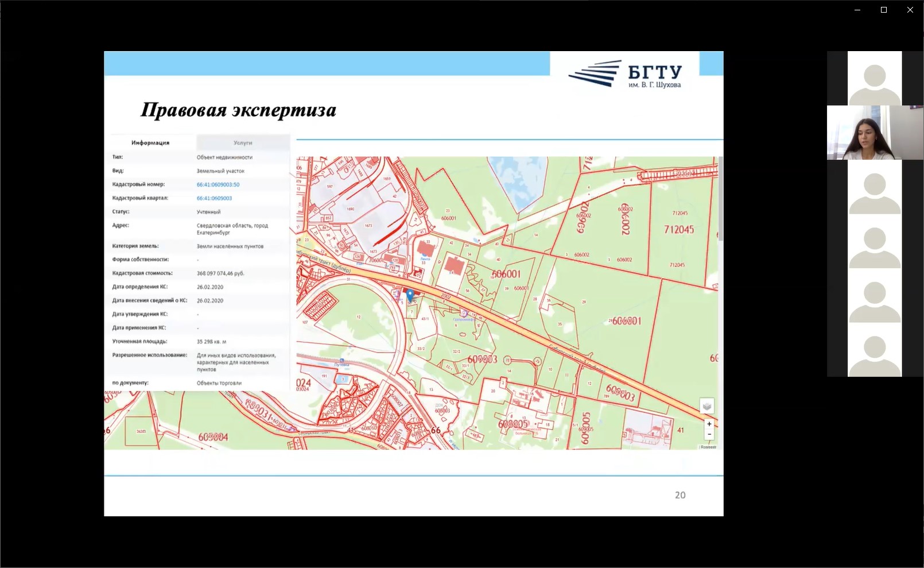
Task: Click the label Уточненная площадь
Action: point(139,341)
